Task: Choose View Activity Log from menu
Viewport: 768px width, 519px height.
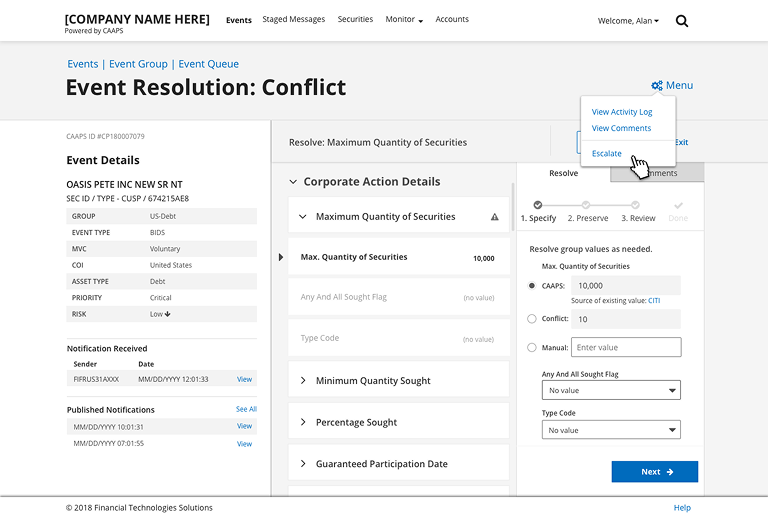Action: (x=622, y=112)
